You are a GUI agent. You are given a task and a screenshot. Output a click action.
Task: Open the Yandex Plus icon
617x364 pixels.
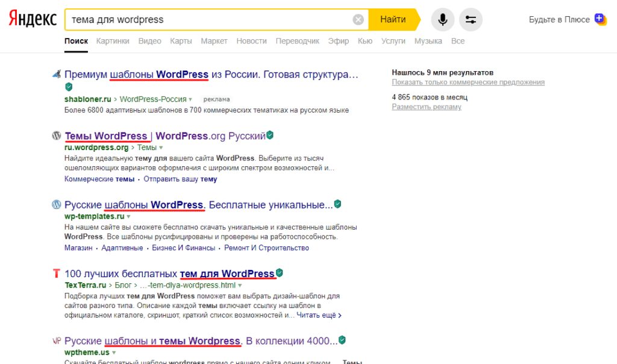tap(600, 19)
